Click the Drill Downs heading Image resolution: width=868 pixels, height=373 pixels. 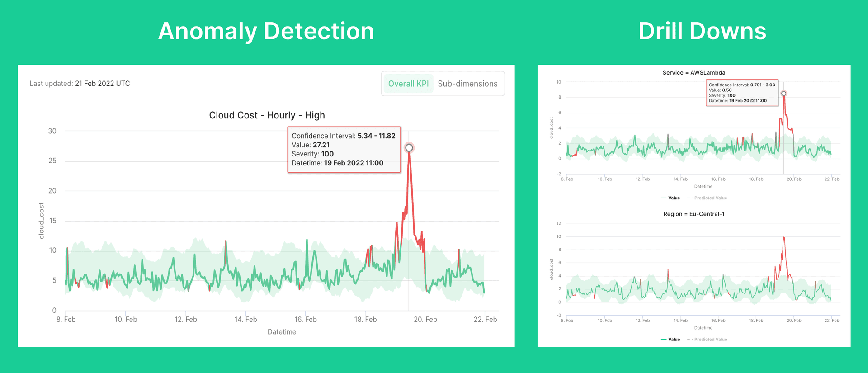(x=702, y=31)
